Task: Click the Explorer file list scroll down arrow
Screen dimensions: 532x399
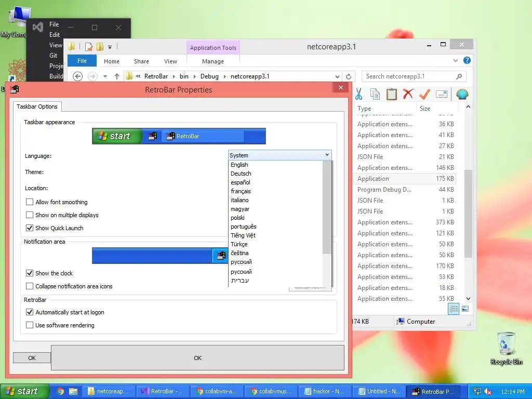Action: point(468,299)
